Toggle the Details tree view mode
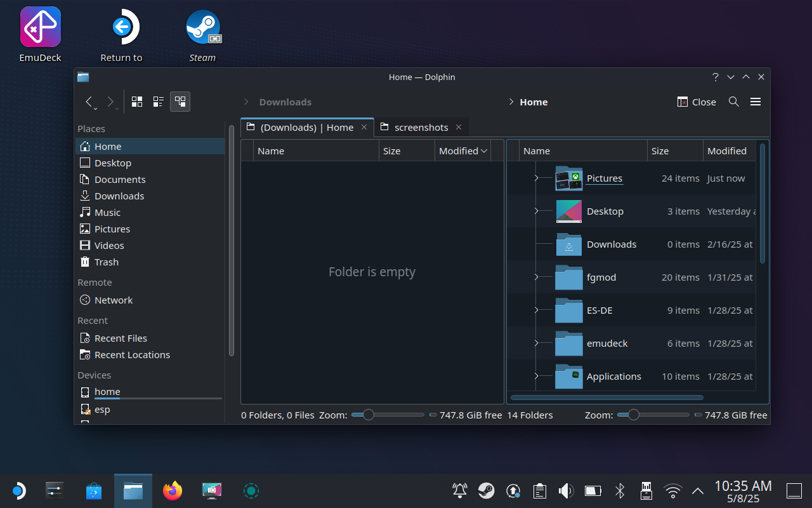 [180, 101]
